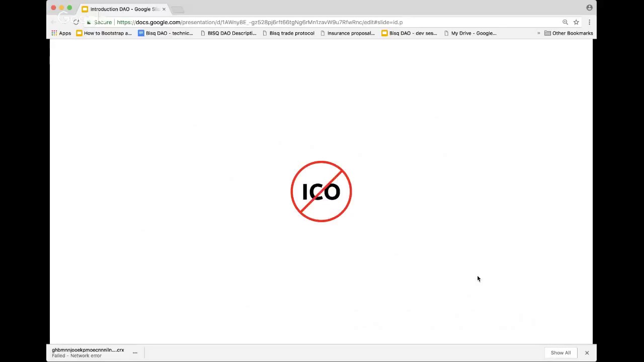Click the crossed-out ICO slide image
Screen dimensions: 644x362
click(x=321, y=192)
